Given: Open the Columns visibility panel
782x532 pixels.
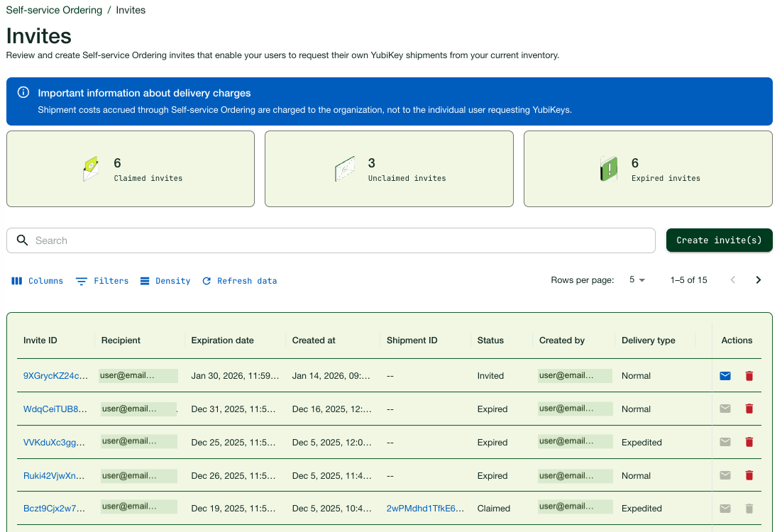Looking at the screenshot, I should point(38,281).
